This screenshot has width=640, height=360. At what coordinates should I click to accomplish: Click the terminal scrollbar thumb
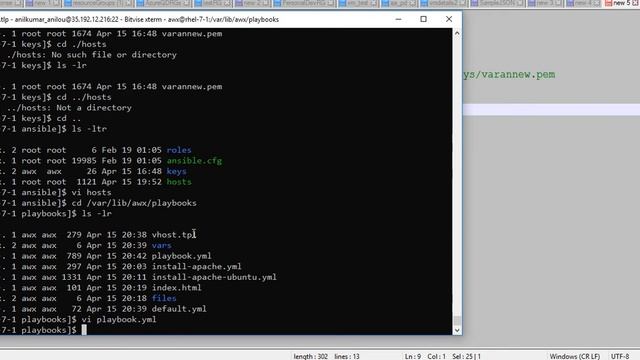coord(457,320)
